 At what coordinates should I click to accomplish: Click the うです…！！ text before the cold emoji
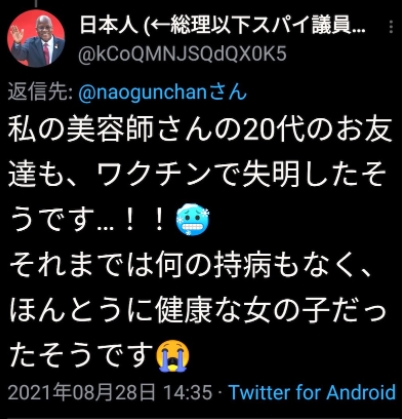click(90, 220)
